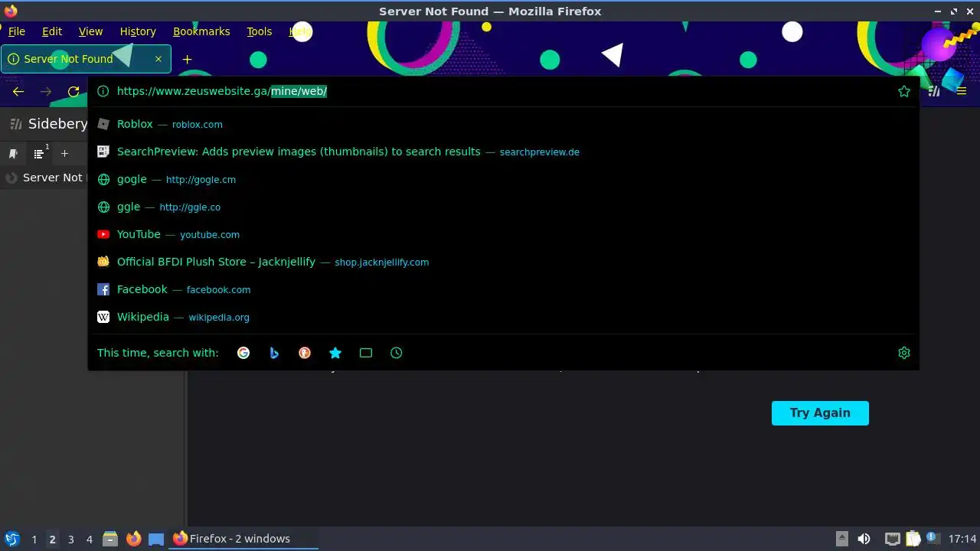This screenshot has width=980, height=551.
Task: Open network connection tray icon
Action: (892, 539)
